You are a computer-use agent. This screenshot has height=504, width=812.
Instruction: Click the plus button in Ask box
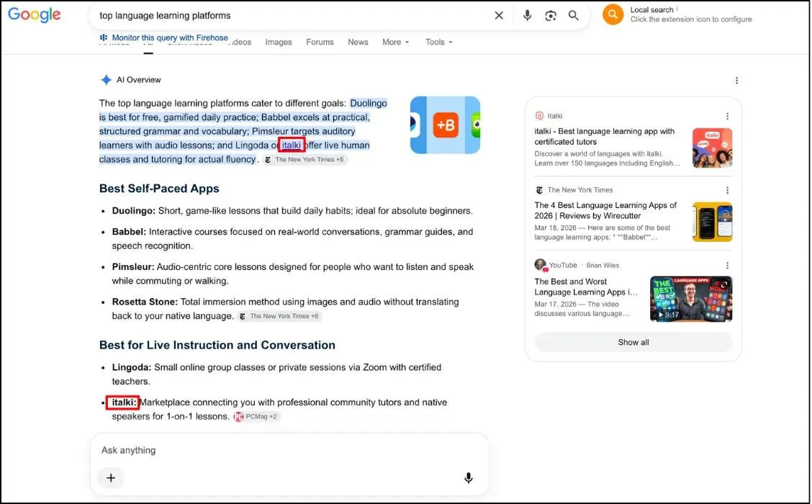[111, 477]
